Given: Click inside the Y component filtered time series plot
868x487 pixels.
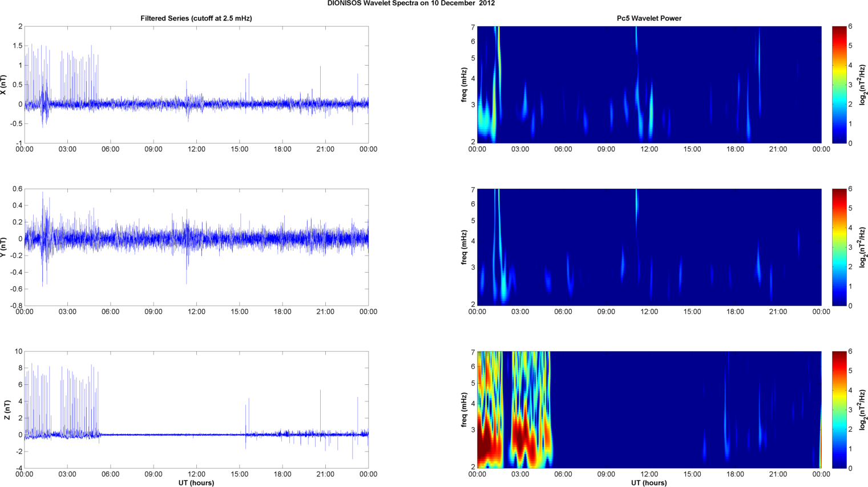Looking at the screenshot, I should tap(196, 247).
